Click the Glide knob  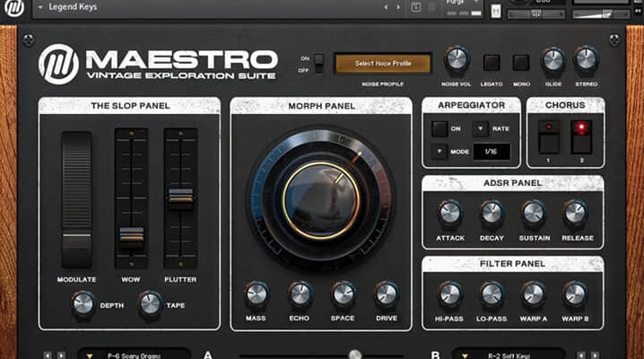click(x=553, y=61)
